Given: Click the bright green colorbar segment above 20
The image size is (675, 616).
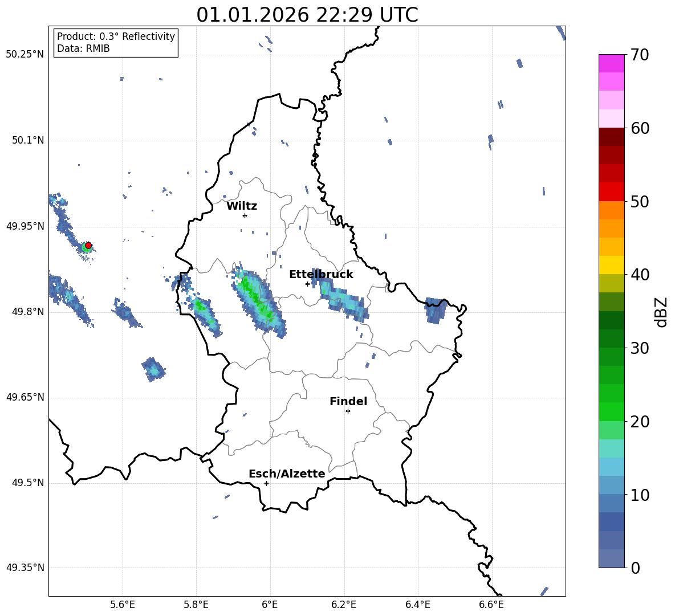Looking at the screenshot, I should click(611, 411).
